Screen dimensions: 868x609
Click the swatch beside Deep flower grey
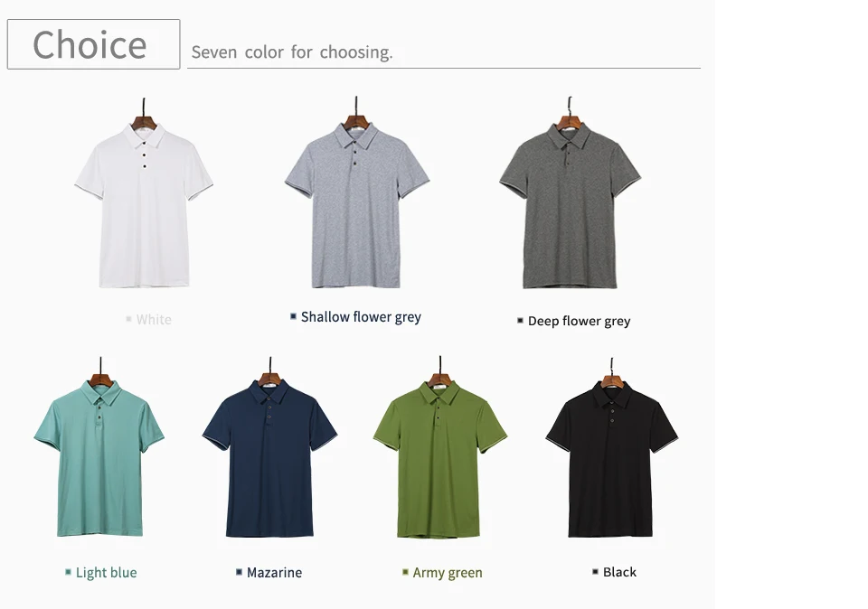click(520, 320)
